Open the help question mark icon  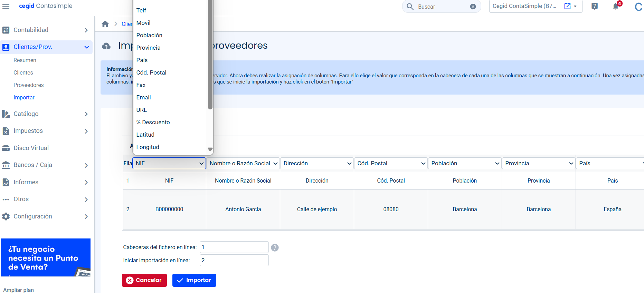click(595, 6)
